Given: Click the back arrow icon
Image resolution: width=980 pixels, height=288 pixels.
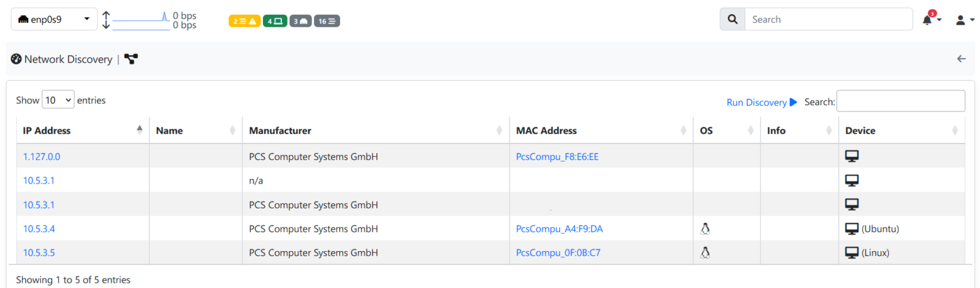Looking at the screenshot, I should click(x=961, y=59).
